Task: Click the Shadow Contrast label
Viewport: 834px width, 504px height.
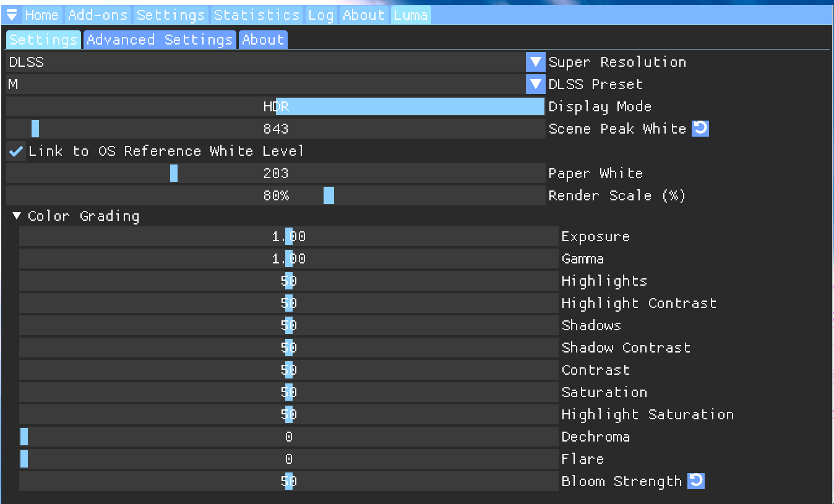Action: pyautogui.click(x=626, y=348)
